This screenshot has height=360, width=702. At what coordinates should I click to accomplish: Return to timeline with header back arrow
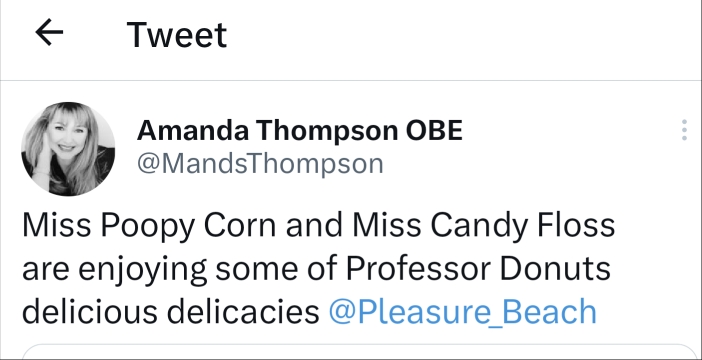pyautogui.click(x=49, y=33)
